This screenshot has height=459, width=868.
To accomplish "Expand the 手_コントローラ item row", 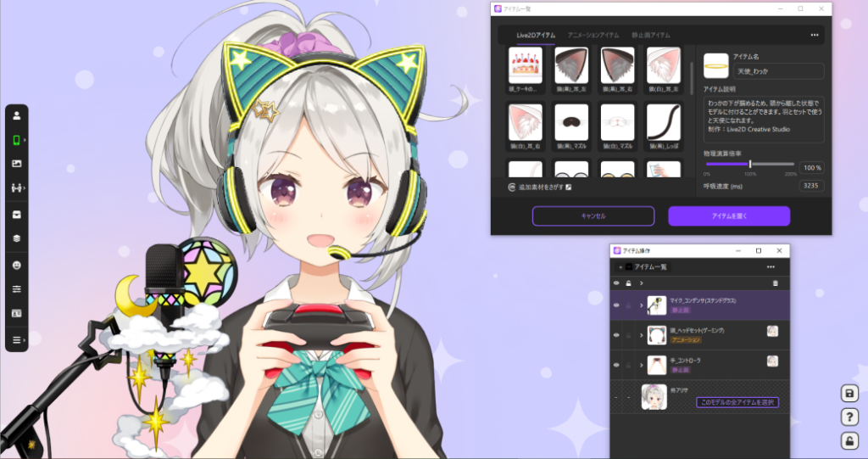I will pyautogui.click(x=641, y=366).
